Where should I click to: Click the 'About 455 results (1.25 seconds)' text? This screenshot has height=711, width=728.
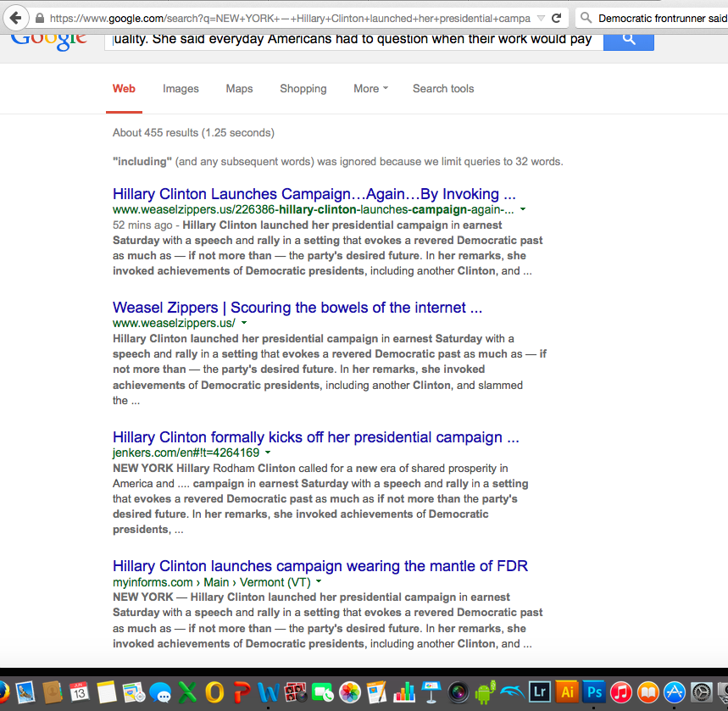pyautogui.click(x=193, y=133)
